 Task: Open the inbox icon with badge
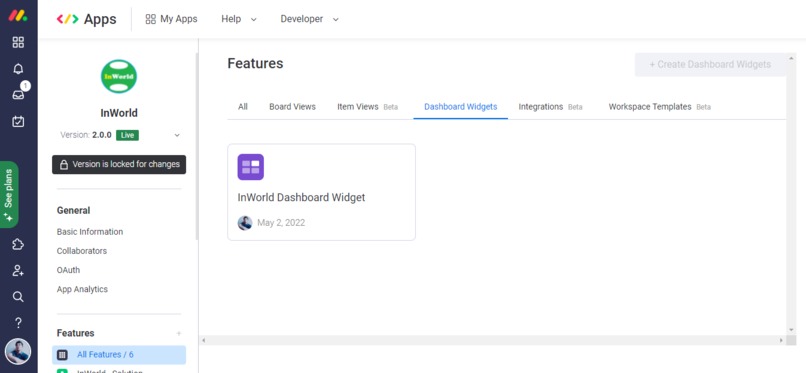click(18, 95)
